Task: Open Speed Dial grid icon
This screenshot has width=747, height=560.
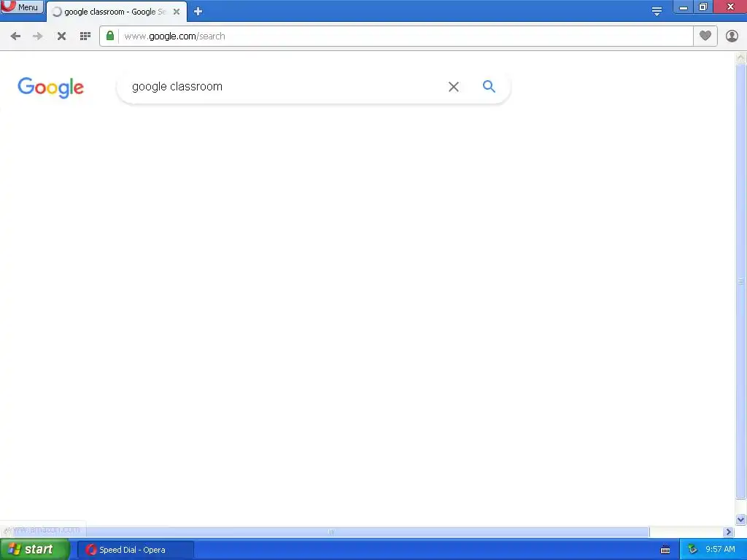Action: point(85,36)
